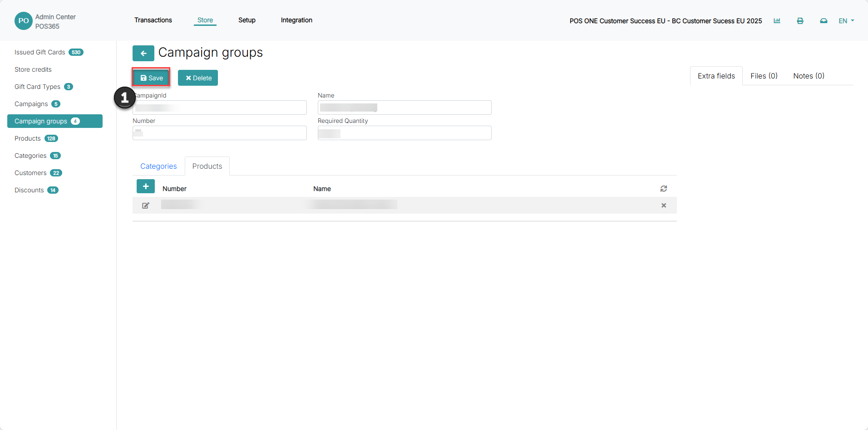Click the printer icon in header
The image size is (868, 430).
click(x=800, y=21)
